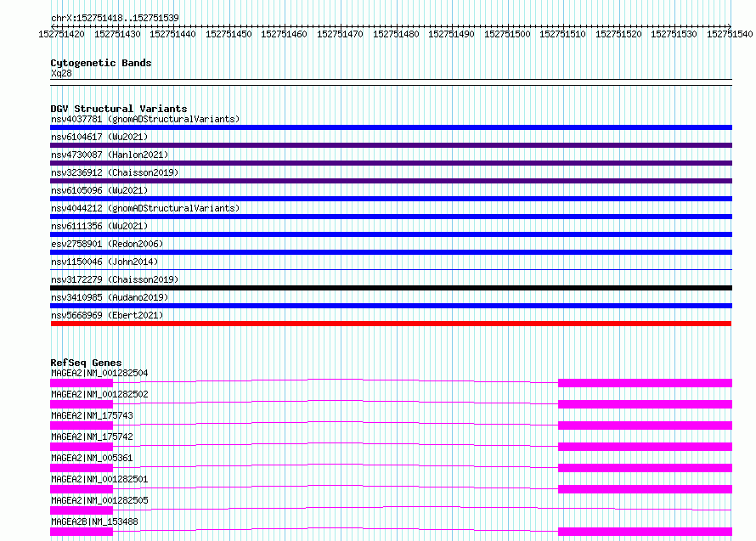Click the right exon block of MAGEA2|NM_001282504
Image resolution: width=756 pixels, height=541 pixels.
[x=645, y=383]
